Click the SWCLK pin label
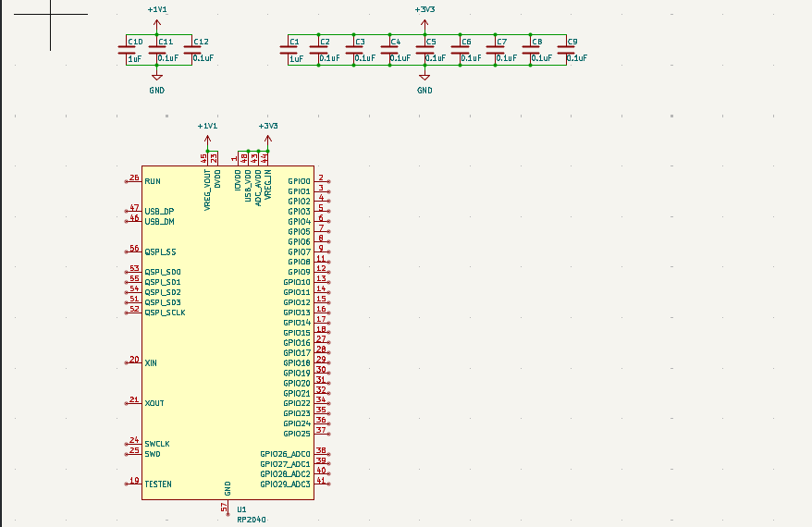 (x=157, y=444)
